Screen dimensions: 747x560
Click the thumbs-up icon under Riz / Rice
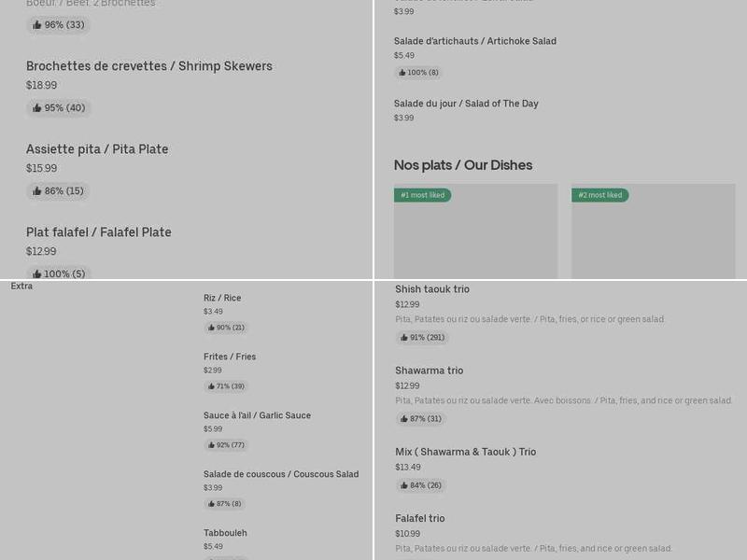(x=211, y=328)
